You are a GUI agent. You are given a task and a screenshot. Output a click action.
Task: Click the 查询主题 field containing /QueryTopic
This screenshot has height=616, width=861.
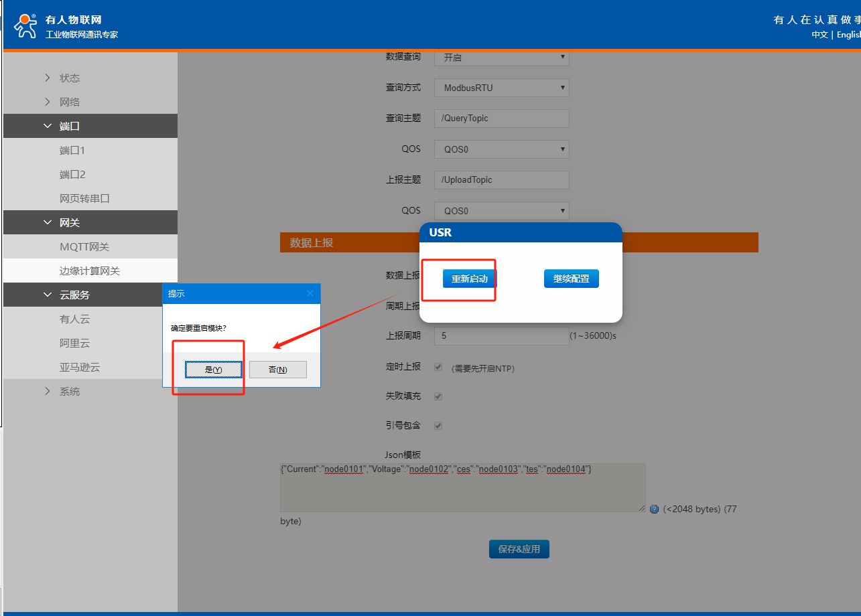[x=502, y=119]
